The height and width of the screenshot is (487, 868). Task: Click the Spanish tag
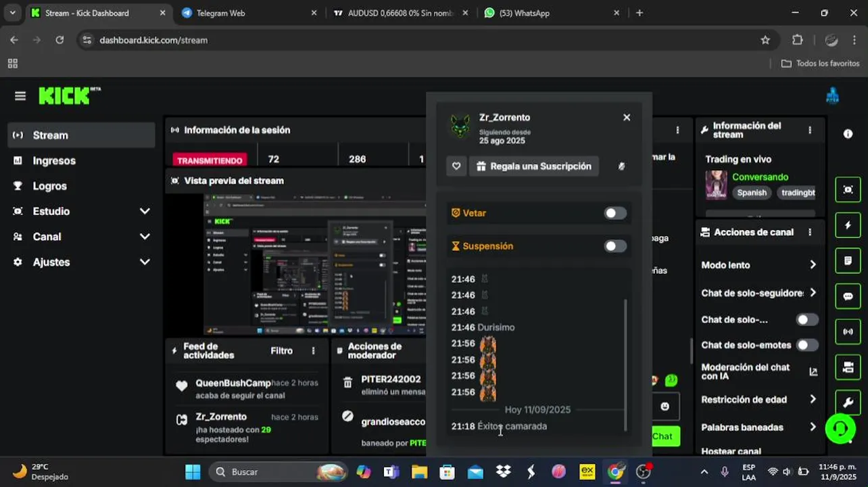point(752,193)
